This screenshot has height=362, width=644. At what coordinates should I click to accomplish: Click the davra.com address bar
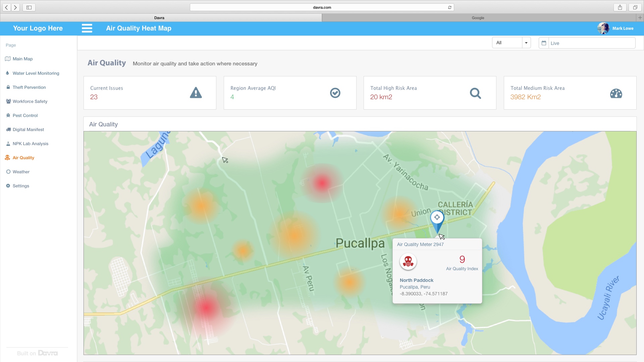[322, 7]
